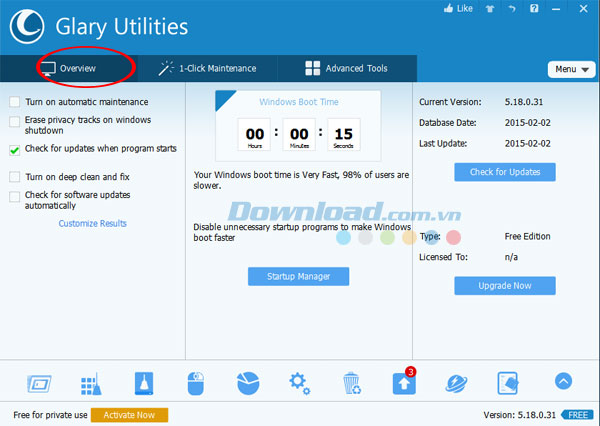The width and height of the screenshot is (600, 426).
Task: Open the Disk Cleaner brush icon in dock
Action: (144, 383)
